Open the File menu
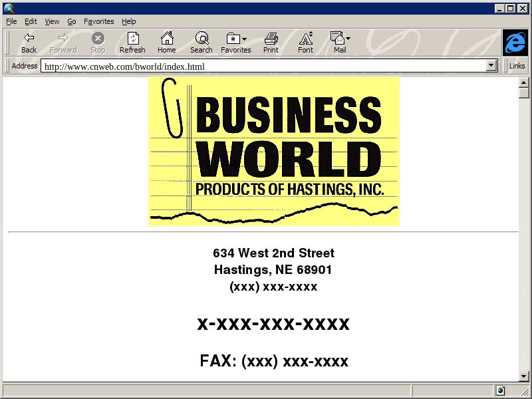This screenshot has height=399, width=532. pyautogui.click(x=11, y=21)
